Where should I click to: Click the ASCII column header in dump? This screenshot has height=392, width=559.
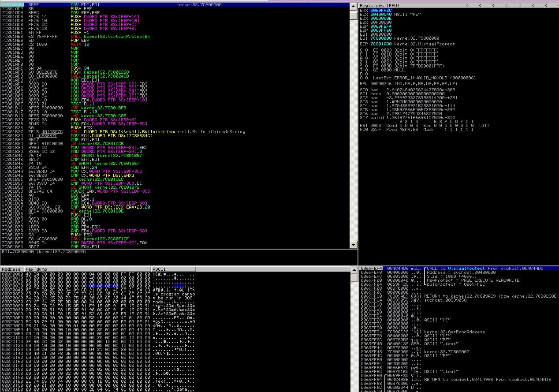point(160,269)
